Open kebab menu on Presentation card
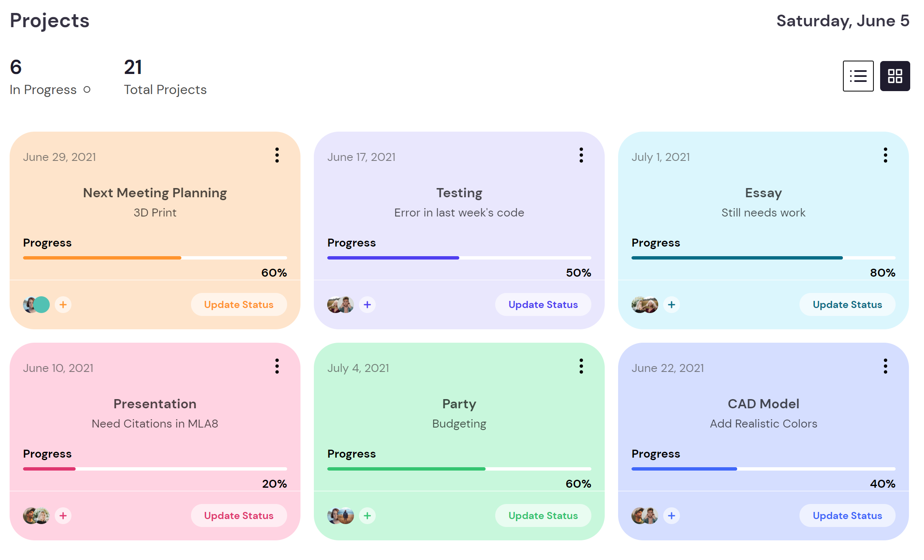 (277, 366)
